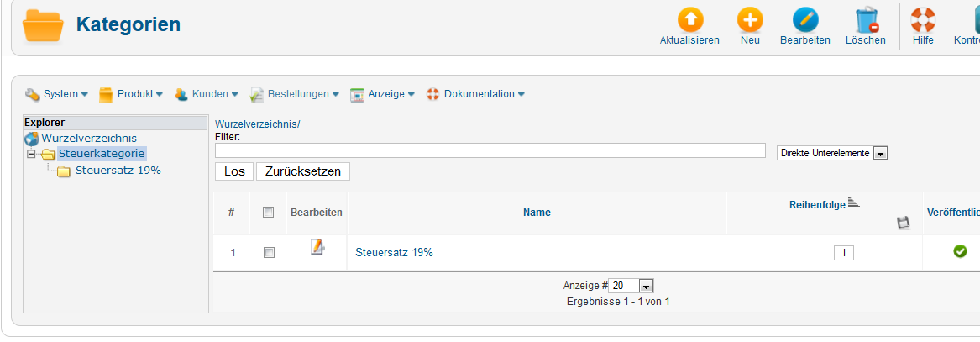The height and width of the screenshot is (342, 980).
Task: Click the Löschen trash icon
Action: pos(865,20)
